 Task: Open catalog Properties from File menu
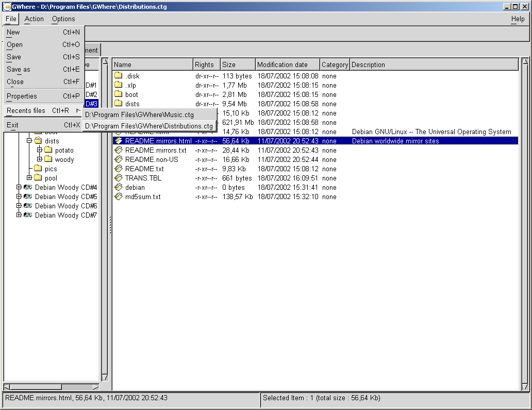coord(43,96)
